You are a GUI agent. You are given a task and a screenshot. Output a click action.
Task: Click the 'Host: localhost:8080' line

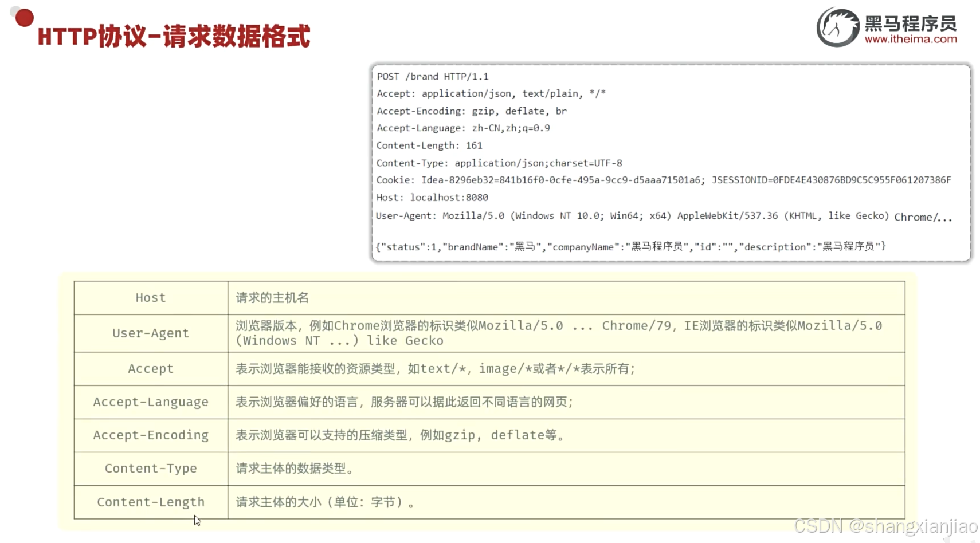point(432,198)
